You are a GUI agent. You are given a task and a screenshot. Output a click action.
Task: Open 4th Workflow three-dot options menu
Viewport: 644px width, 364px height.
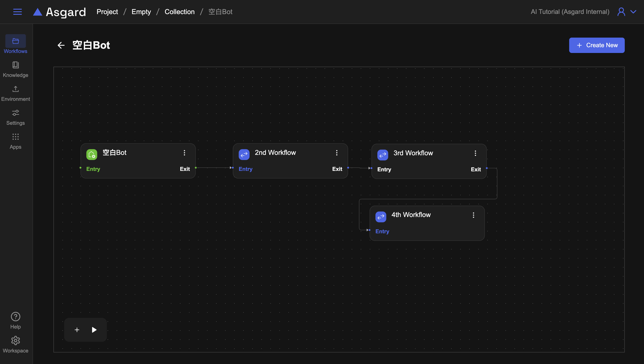click(473, 215)
